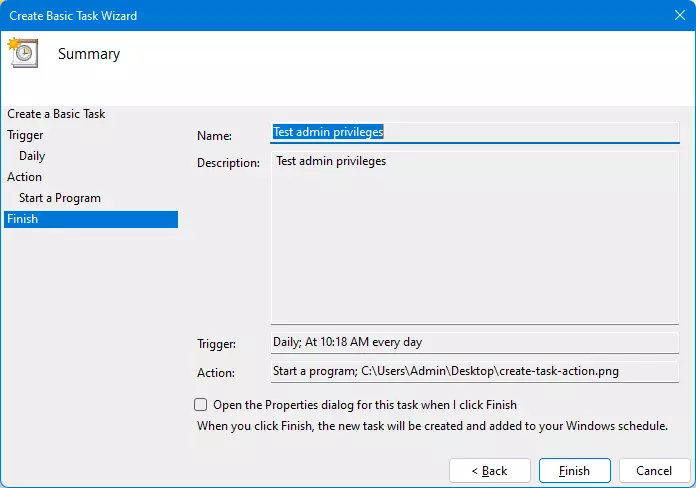The height and width of the screenshot is (488, 696).
Task: Click the Description: label
Action: (x=228, y=162)
